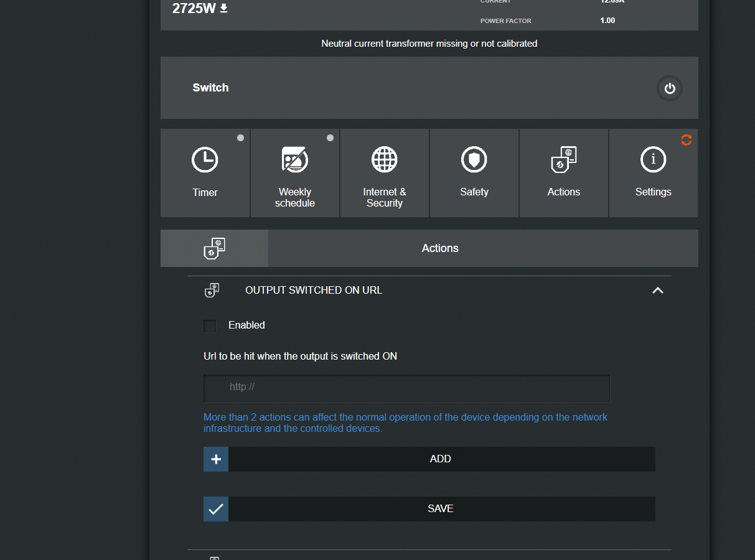Open the Settings info icon
The width and height of the screenshot is (755, 560).
point(653,160)
